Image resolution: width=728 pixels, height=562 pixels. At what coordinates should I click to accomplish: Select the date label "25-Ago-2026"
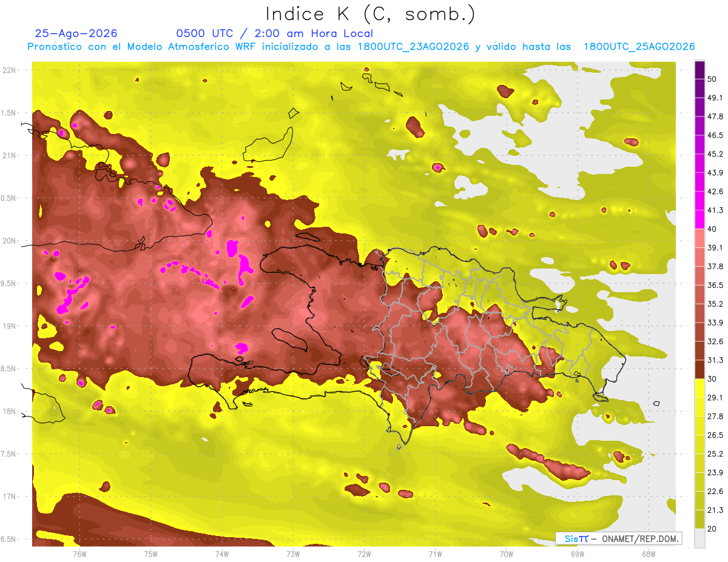(76, 33)
